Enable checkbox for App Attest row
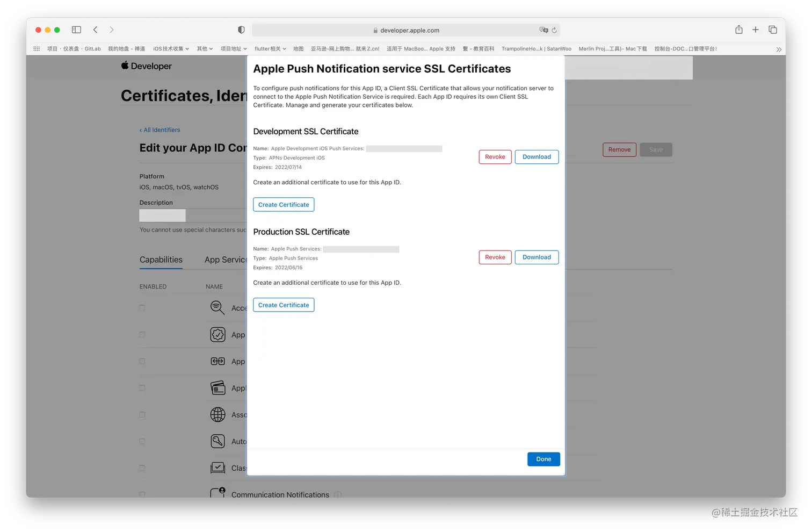 click(142, 334)
